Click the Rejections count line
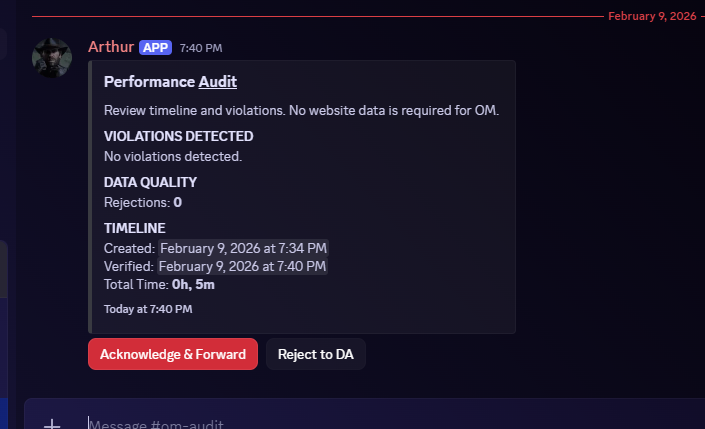The height and width of the screenshot is (429, 705). coord(143,202)
